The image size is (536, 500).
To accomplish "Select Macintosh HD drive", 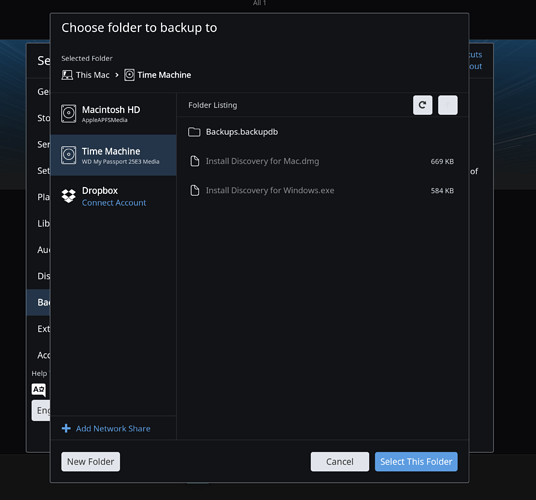I will click(x=113, y=114).
